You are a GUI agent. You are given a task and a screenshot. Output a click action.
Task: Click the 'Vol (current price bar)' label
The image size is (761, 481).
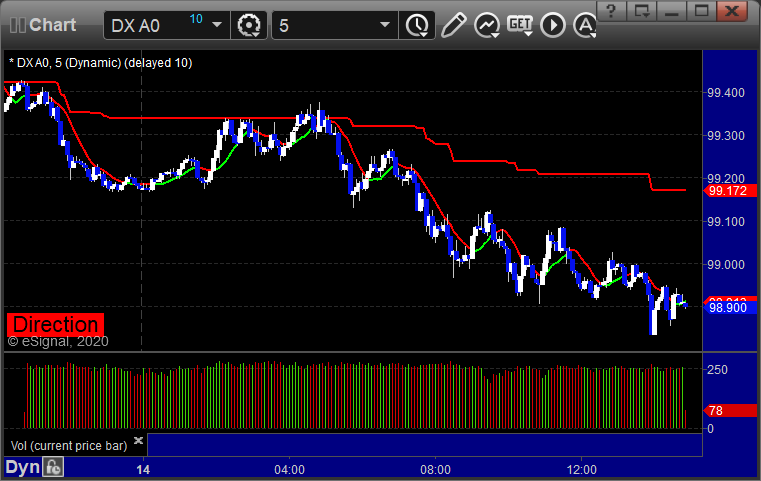[x=69, y=446]
